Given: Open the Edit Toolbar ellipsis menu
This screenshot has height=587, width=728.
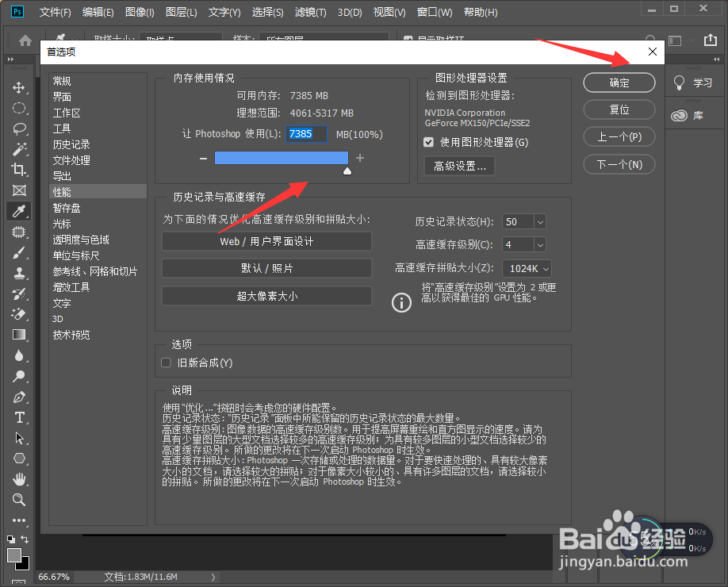Looking at the screenshot, I should pyautogui.click(x=18, y=520).
